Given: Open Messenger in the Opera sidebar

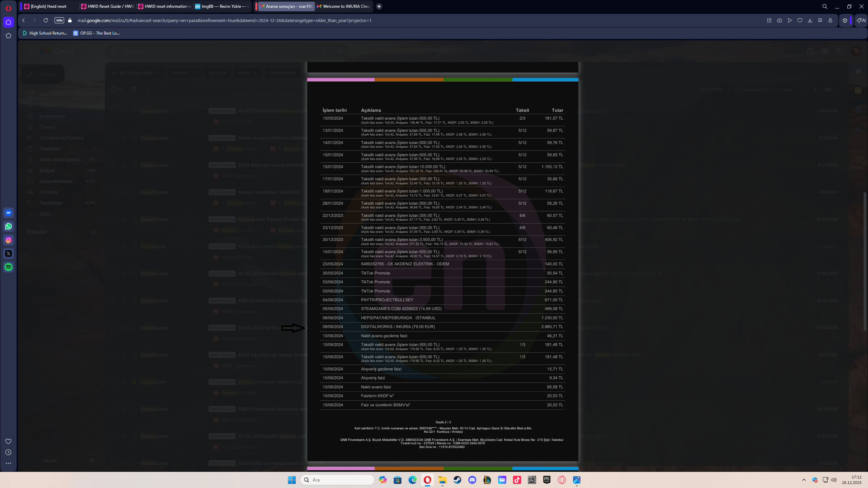Looking at the screenshot, I should point(8,213).
